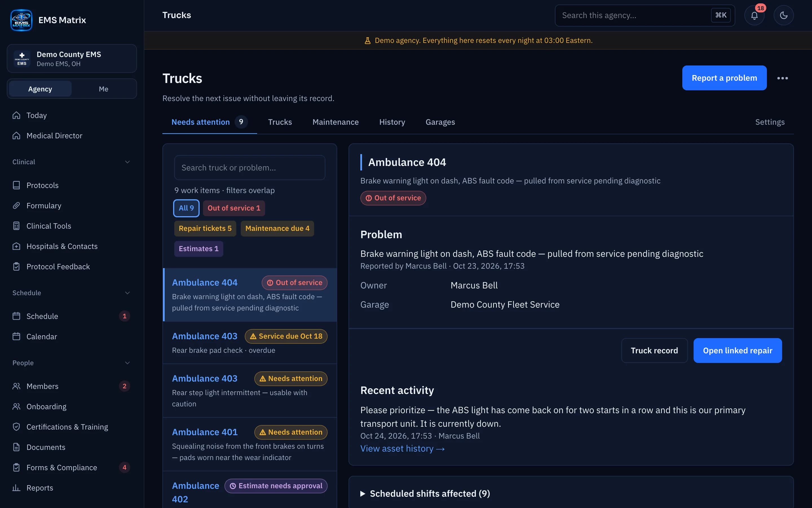Click the Clinical Tools icon
The width and height of the screenshot is (812, 508).
click(16, 226)
